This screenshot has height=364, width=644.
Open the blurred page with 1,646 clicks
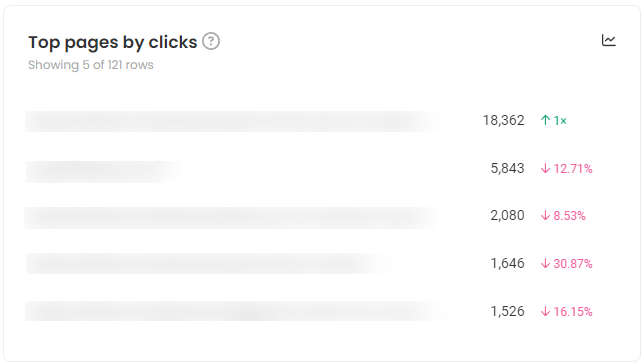(x=206, y=263)
